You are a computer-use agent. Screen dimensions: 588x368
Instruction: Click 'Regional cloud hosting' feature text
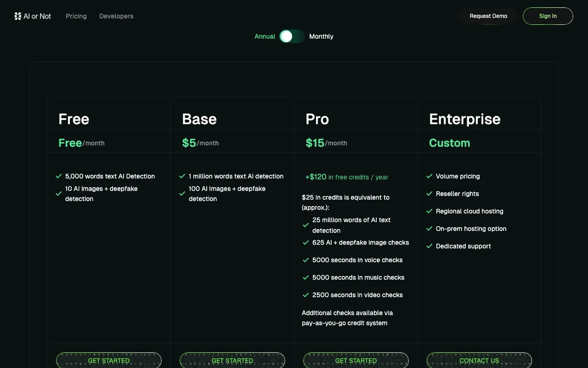(x=469, y=211)
